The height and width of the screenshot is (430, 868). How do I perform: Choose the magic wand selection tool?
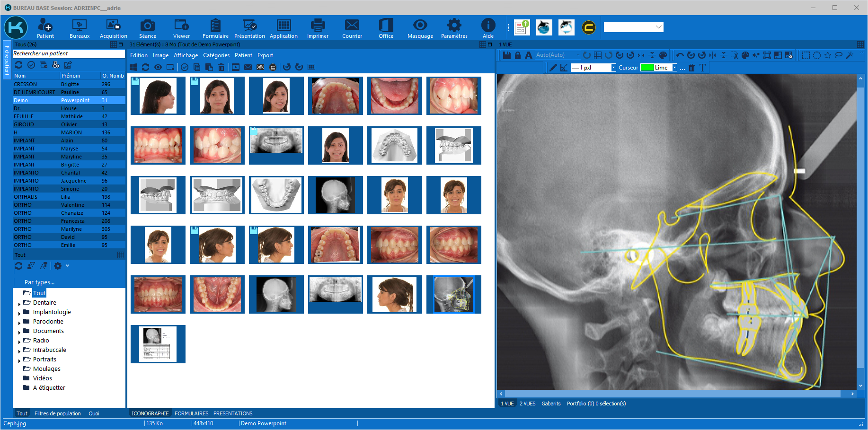tap(850, 55)
